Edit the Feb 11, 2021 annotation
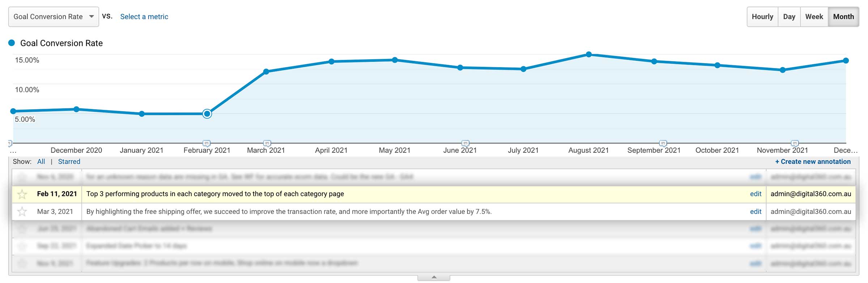This screenshot has height=283, width=868. pos(756,194)
